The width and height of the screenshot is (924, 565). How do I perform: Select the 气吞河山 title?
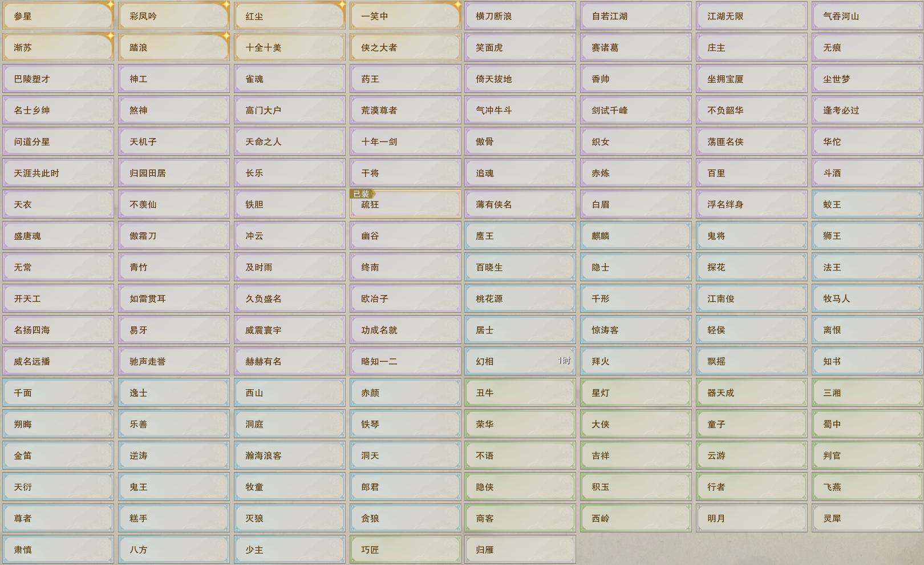tap(867, 16)
